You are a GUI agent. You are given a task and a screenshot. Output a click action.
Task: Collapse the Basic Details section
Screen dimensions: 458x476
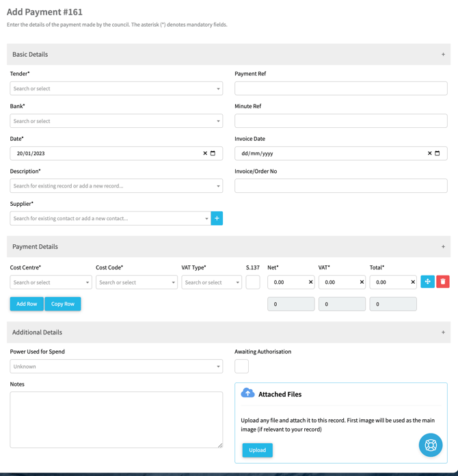click(443, 54)
